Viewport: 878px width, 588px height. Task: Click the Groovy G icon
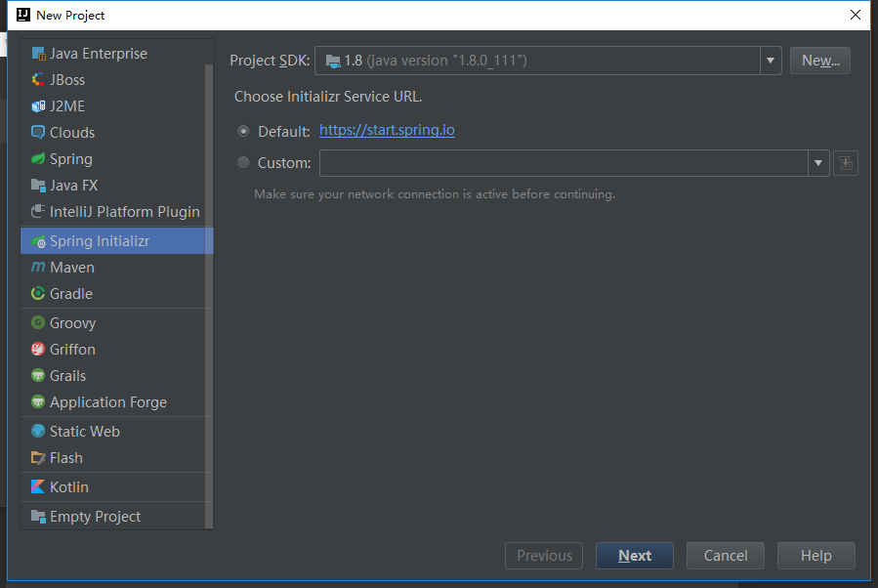(38, 322)
